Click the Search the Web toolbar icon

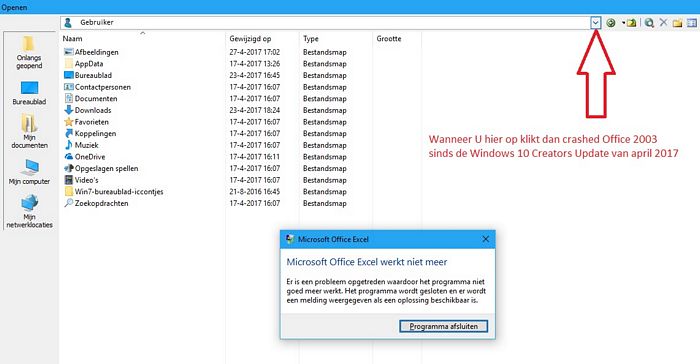[x=649, y=22]
